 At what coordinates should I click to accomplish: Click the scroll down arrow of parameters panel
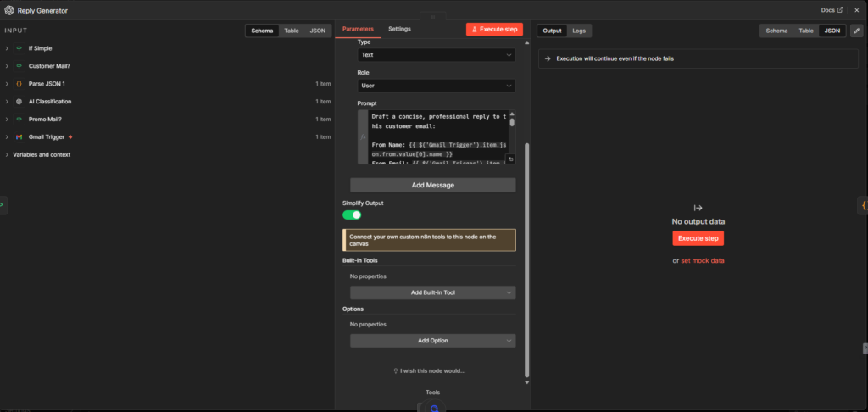[526, 382]
